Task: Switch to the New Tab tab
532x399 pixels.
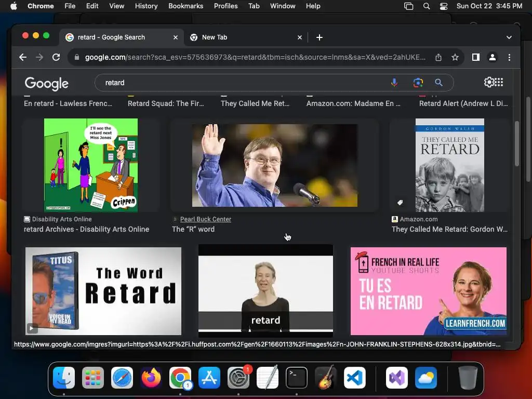Action: click(246, 37)
